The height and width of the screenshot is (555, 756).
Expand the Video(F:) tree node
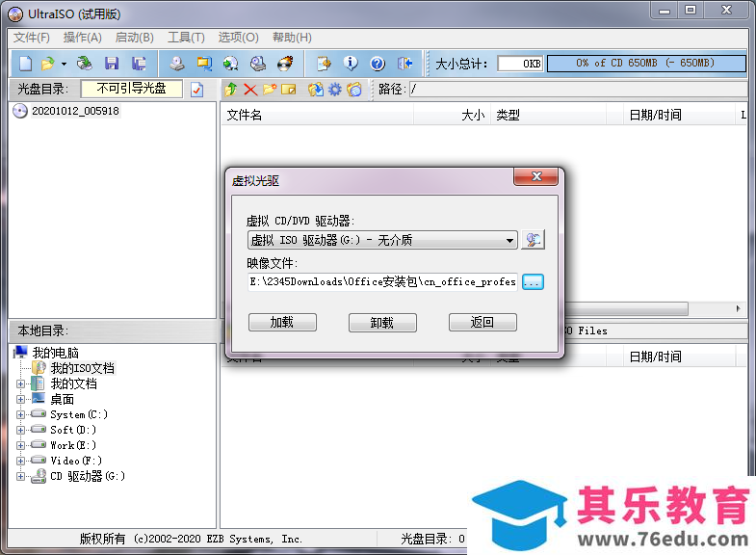click(x=21, y=461)
